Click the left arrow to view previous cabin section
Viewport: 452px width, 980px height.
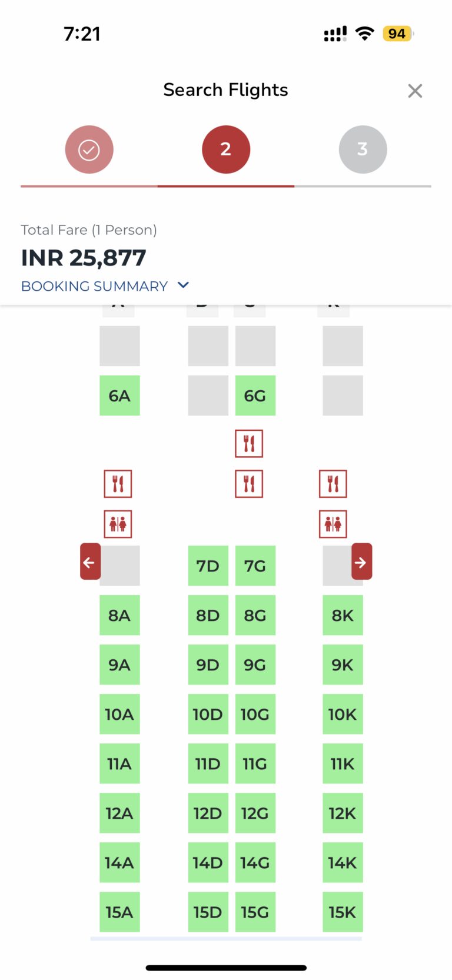coord(89,562)
